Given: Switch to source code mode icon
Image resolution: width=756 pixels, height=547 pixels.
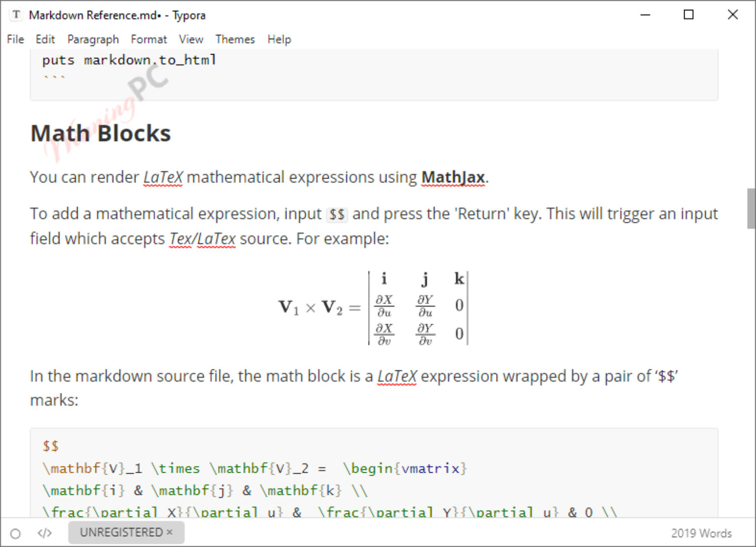Looking at the screenshot, I should pos(45,533).
